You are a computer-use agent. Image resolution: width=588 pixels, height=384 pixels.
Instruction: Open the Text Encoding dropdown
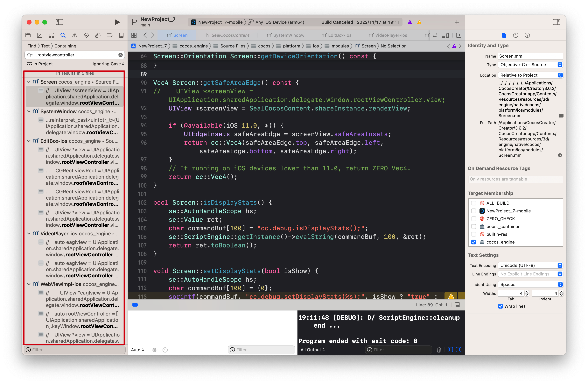(x=530, y=265)
